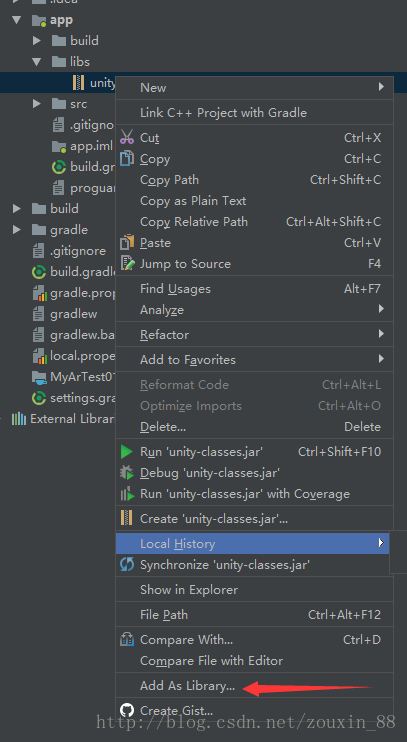Open the Refactor submenu
This screenshot has width=407, height=742.
coord(255,335)
